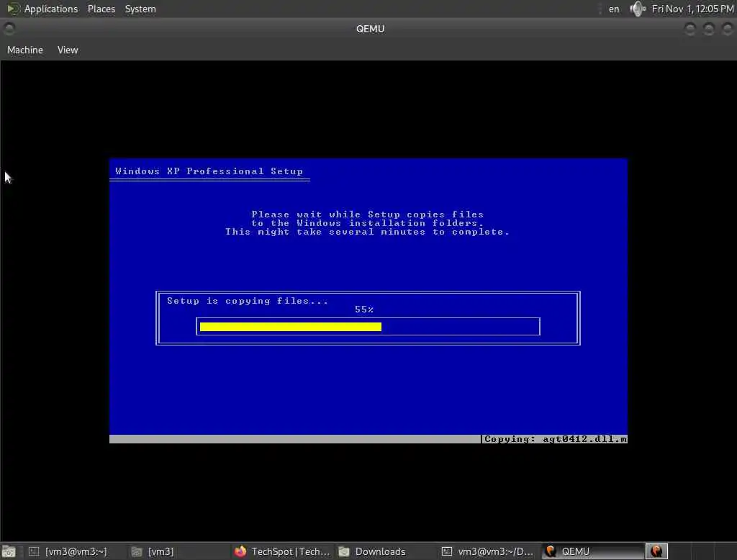Image resolution: width=737 pixels, height=560 pixels.
Task: Close the QEMU window
Action: pyautogui.click(x=727, y=30)
